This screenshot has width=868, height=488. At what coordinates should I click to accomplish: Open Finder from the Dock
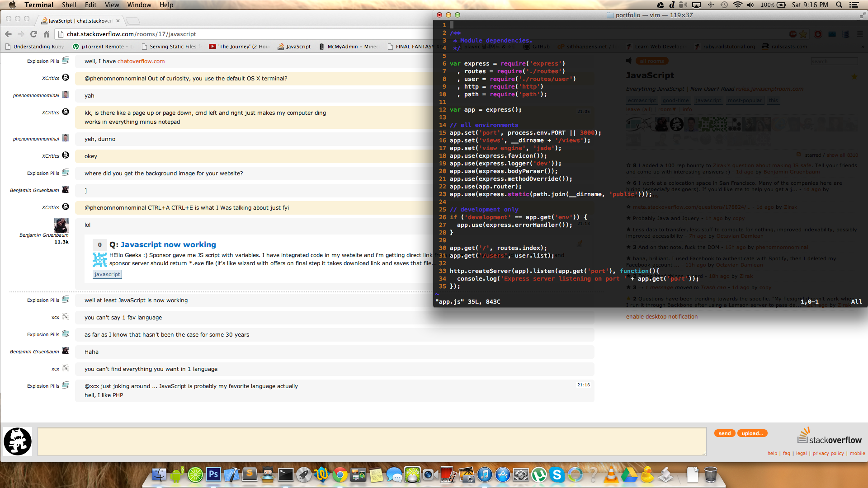click(x=159, y=474)
